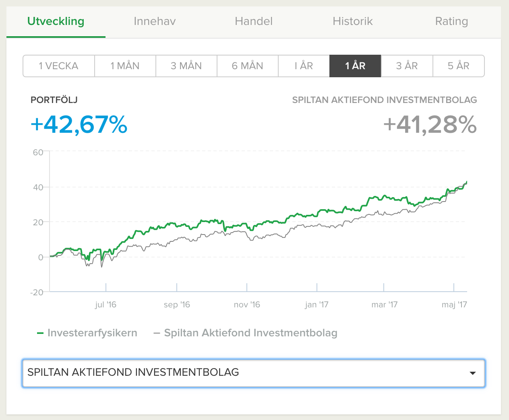This screenshot has height=420, width=509.
Task: Click the nov '16 axis label
Action: 247,305
